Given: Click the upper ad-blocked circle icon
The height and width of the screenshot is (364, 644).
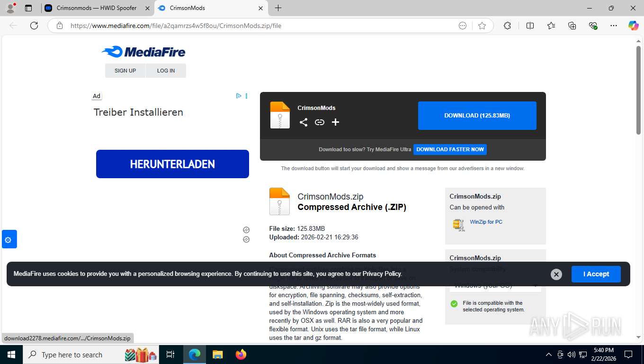Looking at the screenshot, I should coord(246,230).
